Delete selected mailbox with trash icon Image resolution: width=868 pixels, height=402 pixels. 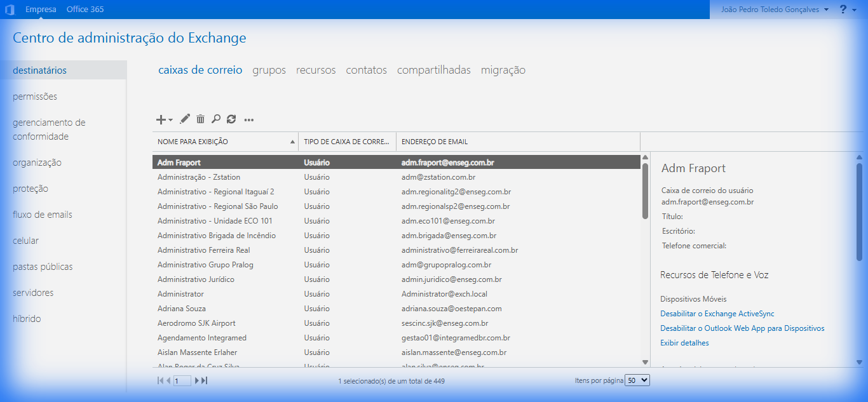tap(200, 119)
